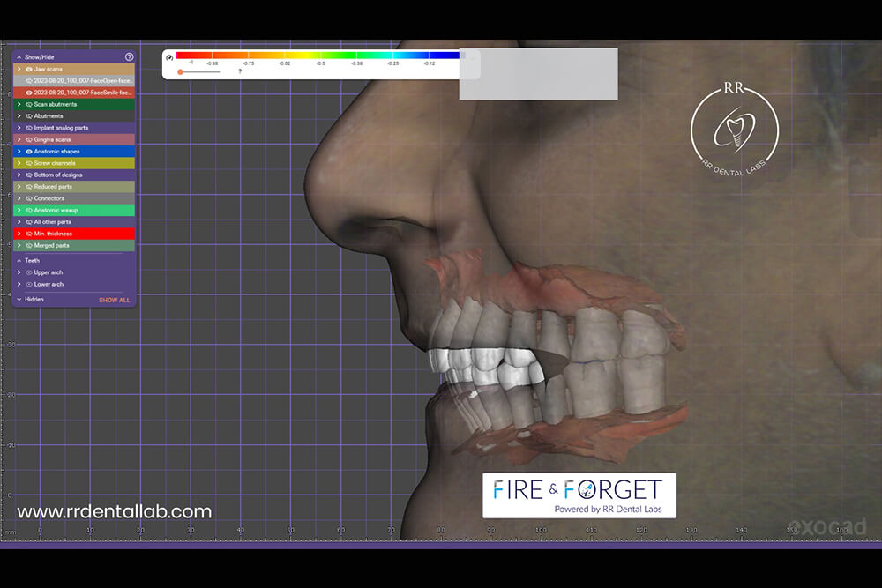Screen dimensions: 882x588
Task: Collapse the Show/Hide panel header chevron
Action: click(x=19, y=56)
